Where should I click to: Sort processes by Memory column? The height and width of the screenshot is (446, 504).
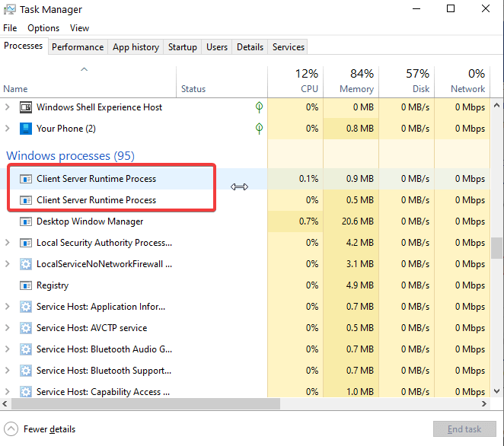click(351, 82)
